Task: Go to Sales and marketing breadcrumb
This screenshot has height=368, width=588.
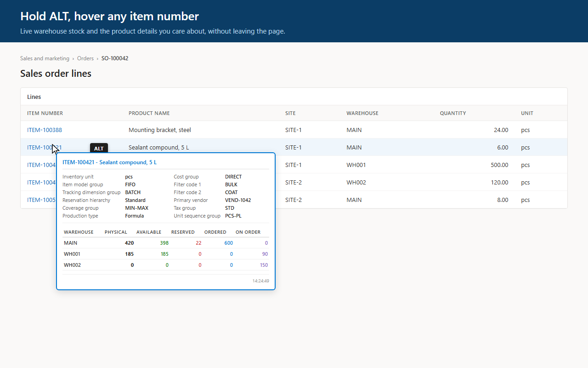Action: [x=45, y=58]
